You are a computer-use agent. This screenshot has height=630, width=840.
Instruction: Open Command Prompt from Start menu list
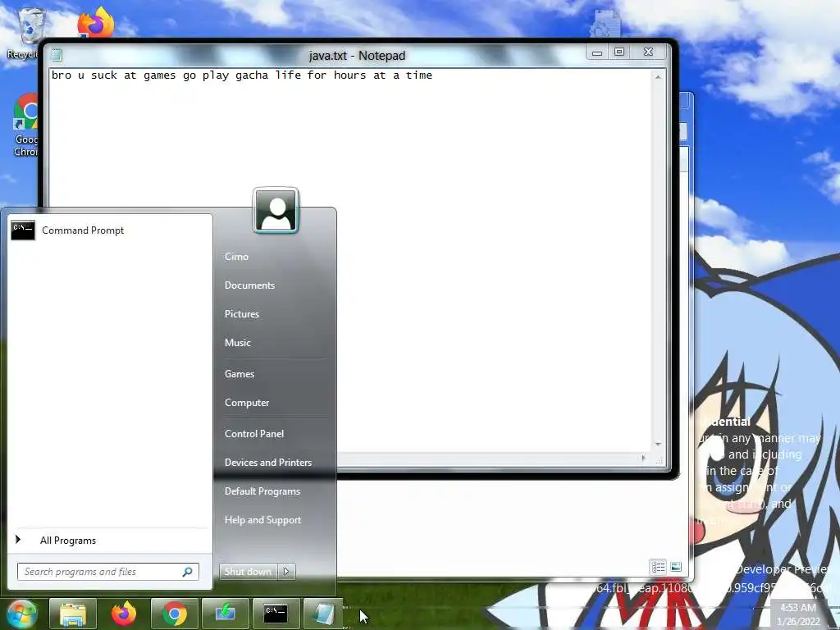tap(110, 231)
